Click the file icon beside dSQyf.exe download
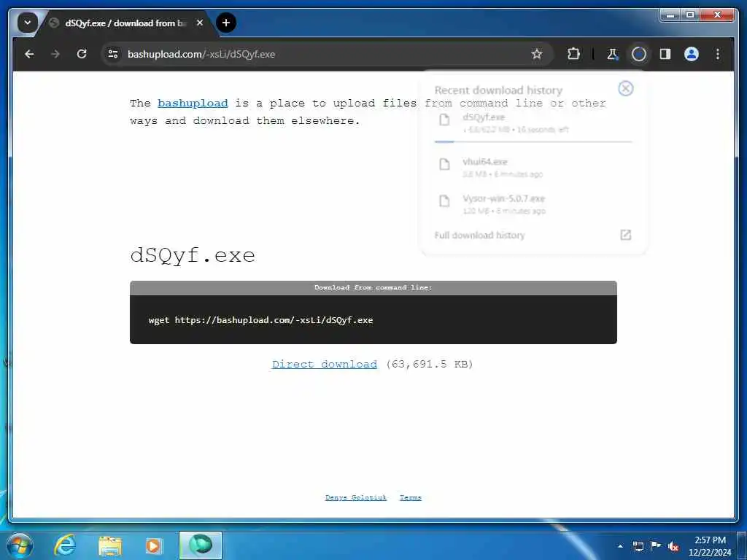Screen dimensions: 747x560 click(x=444, y=120)
